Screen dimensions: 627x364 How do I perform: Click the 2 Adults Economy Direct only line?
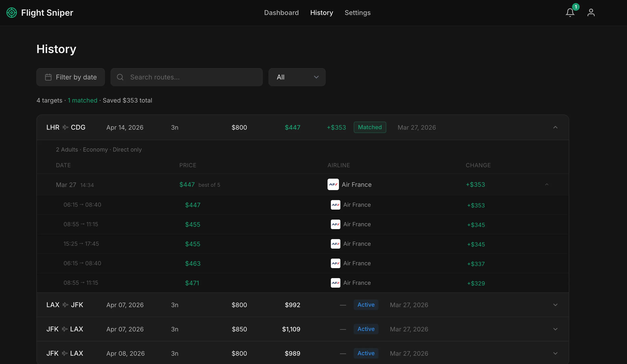(99, 150)
